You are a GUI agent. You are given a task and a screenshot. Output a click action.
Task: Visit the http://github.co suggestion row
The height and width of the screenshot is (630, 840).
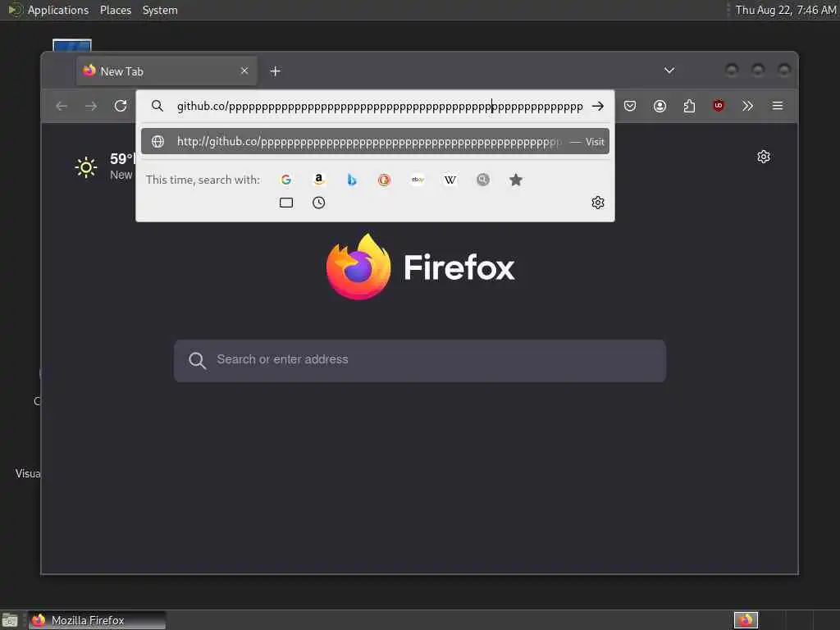[375, 141]
